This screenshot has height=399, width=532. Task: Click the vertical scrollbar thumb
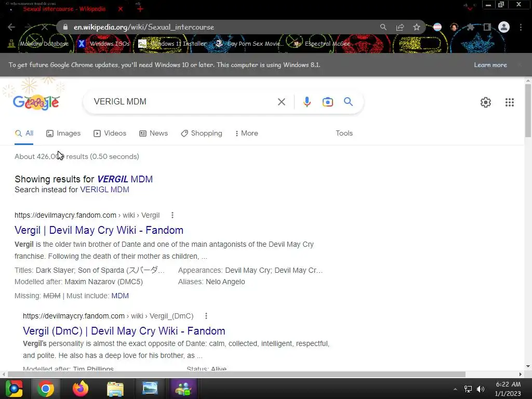click(528, 110)
